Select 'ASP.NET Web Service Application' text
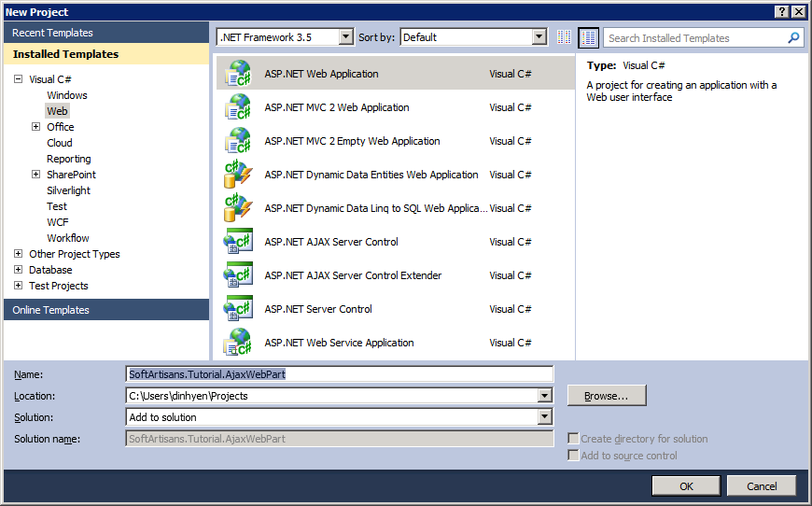812x506 pixels. click(x=339, y=343)
